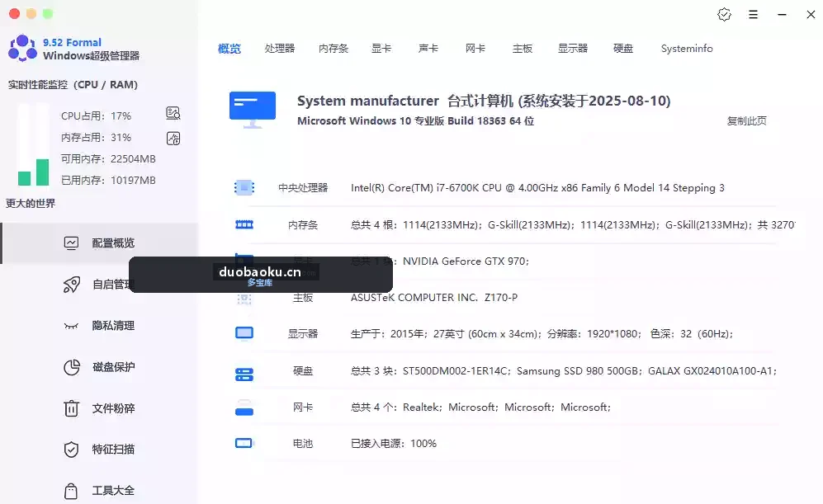Open the Systeminfo tab
The height and width of the screenshot is (504, 823).
coord(687,49)
